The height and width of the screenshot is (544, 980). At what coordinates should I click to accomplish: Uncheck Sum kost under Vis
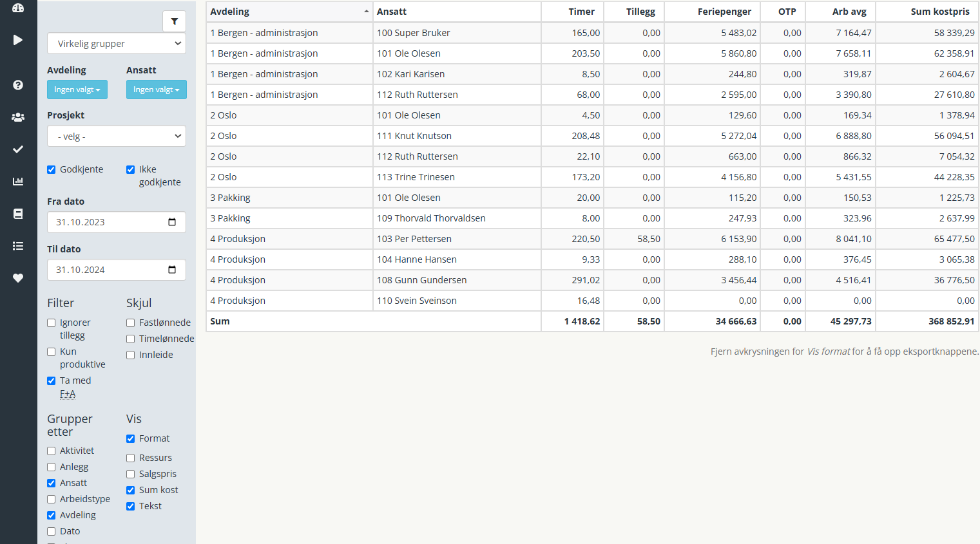pos(131,491)
